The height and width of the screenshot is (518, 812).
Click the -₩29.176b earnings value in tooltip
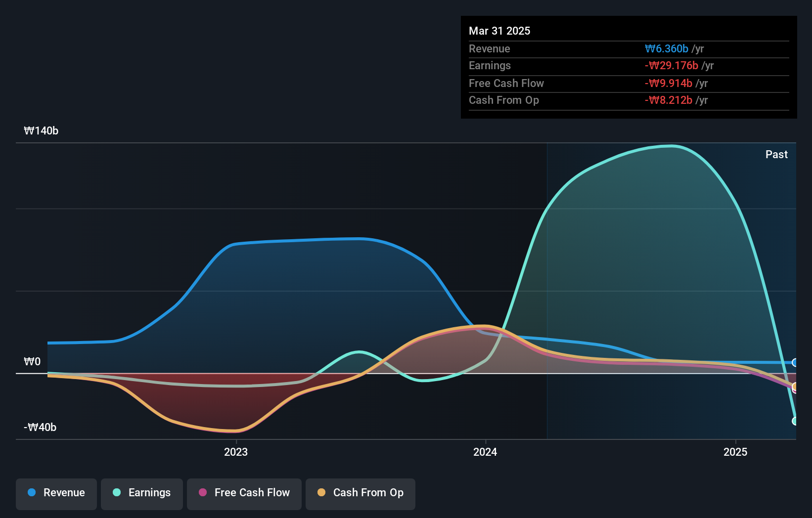point(672,65)
